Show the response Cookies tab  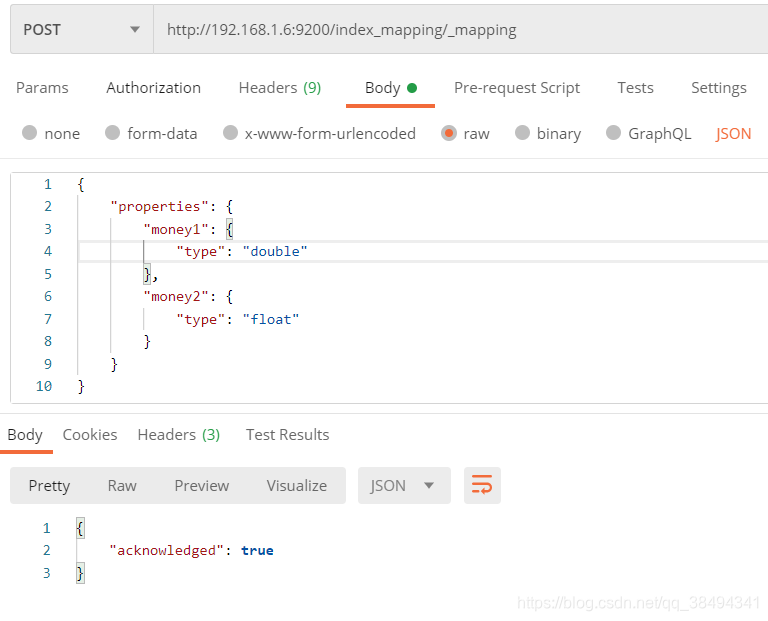tap(90, 435)
